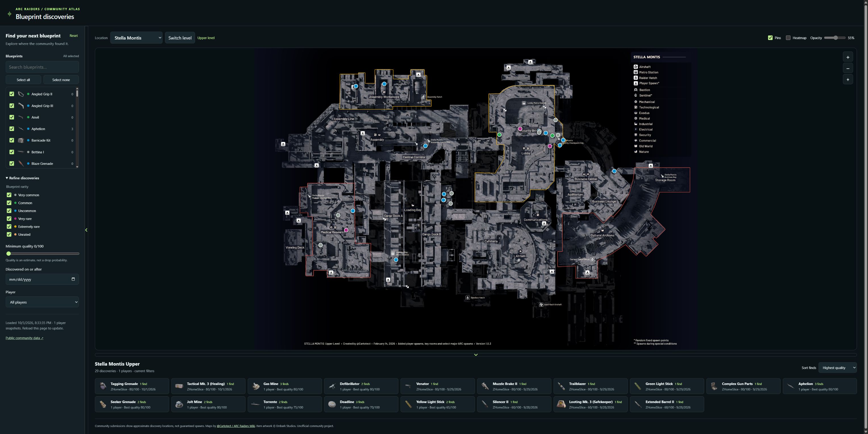Uncheck the Extremely rare rarity filter
This screenshot has width=868, height=434.
point(9,227)
